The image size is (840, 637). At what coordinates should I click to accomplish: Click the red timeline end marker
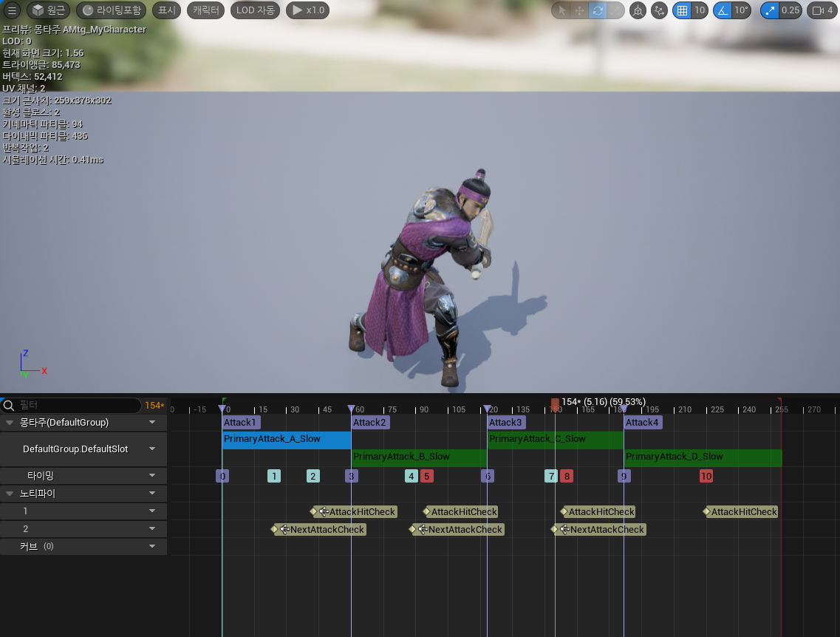tap(779, 401)
